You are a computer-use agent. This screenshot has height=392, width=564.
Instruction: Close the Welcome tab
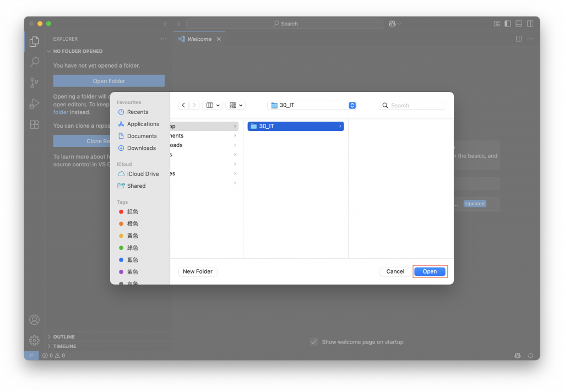tap(219, 39)
